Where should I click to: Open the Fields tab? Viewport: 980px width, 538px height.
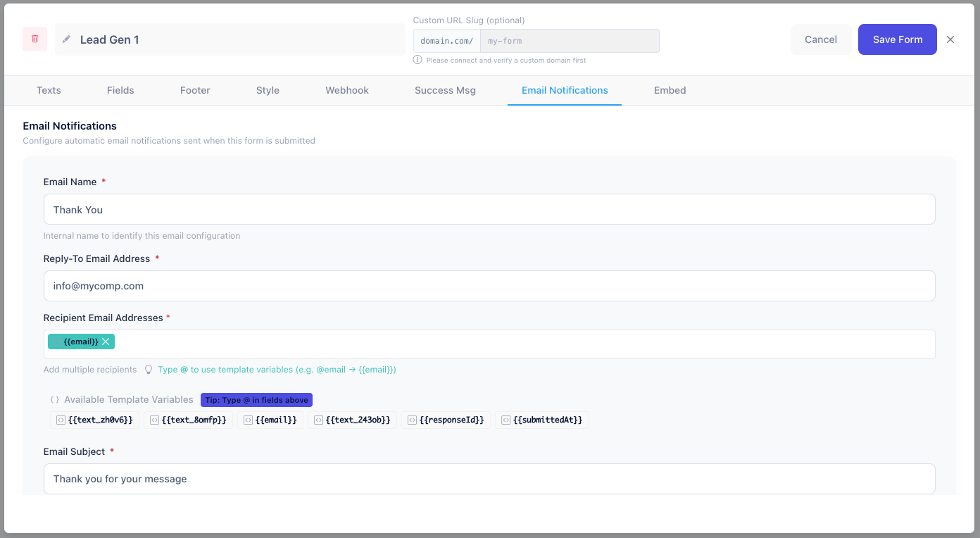120,90
